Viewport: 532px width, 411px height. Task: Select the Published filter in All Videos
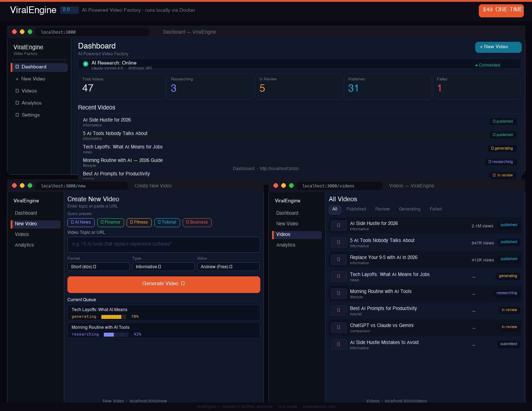356,209
